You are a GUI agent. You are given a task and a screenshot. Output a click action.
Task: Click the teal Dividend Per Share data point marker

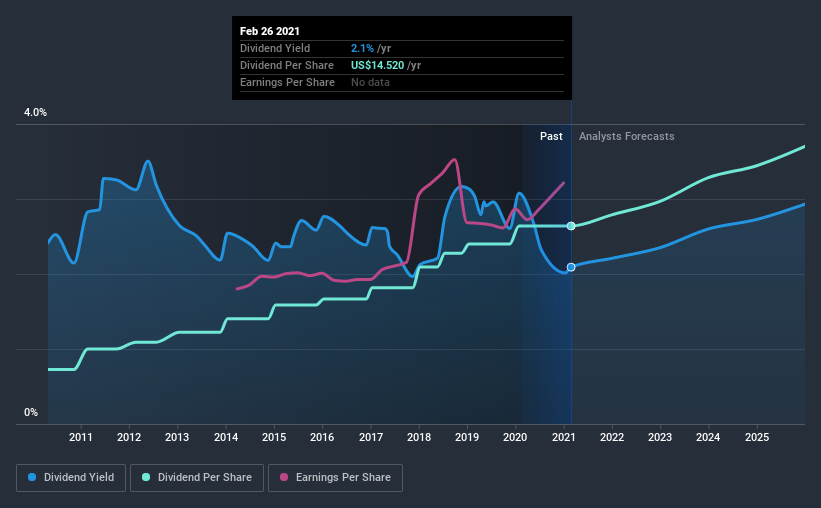pyautogui.click(x=571, y=226)
